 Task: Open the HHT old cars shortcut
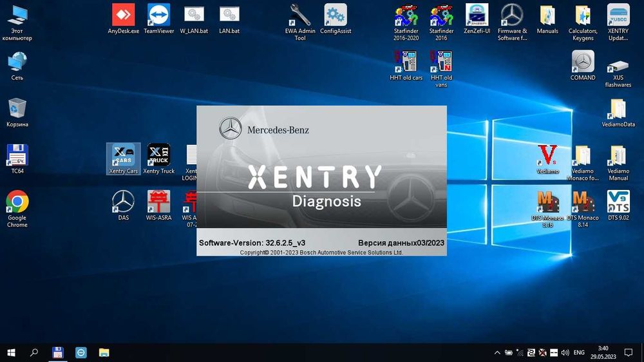pos(406,62)
